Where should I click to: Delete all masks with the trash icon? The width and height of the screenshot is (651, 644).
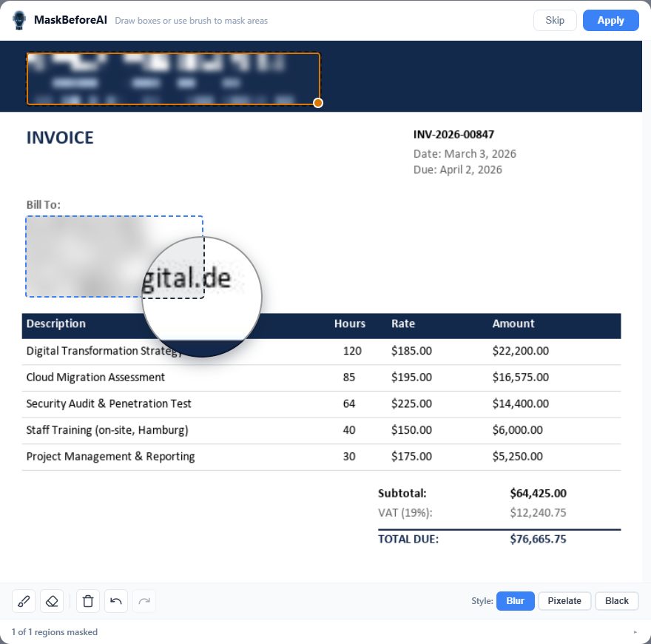[x=87, y=600]
